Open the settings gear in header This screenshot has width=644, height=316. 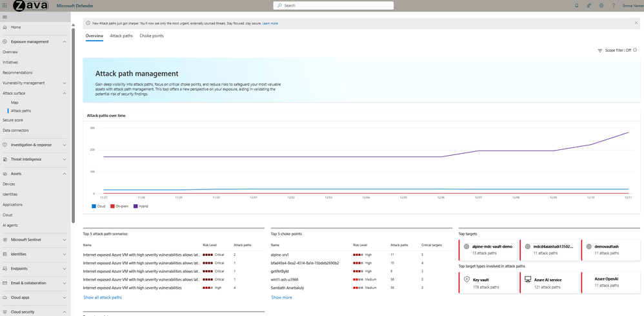click(x=601, y=6)
